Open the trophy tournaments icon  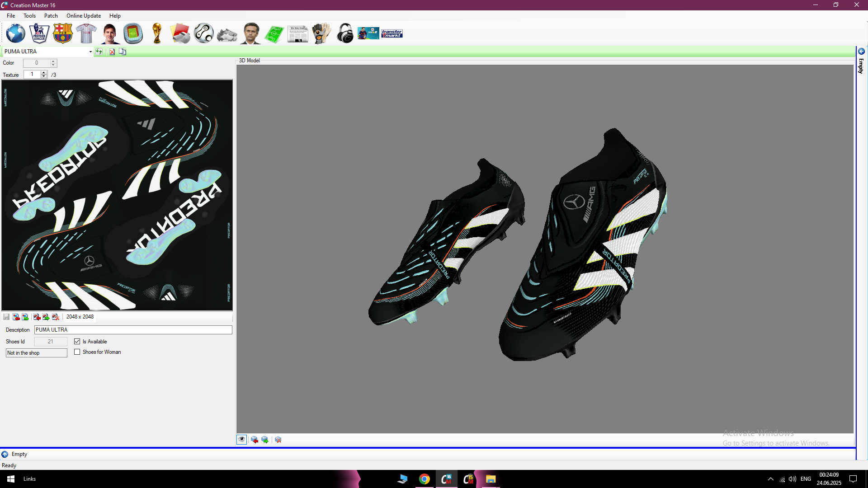[x=157, y=33]
